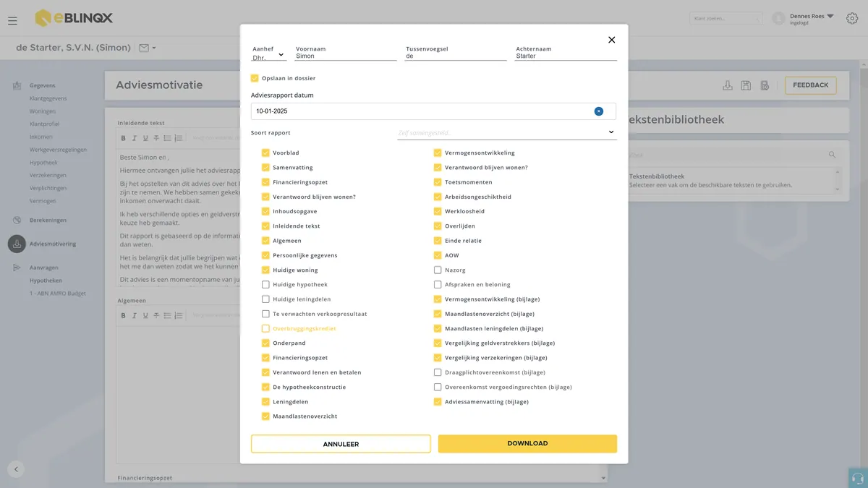This screenshot has height=488, width=868.
Task: Enable the Huidige hypotheek checkbox
Action: [x=265, y=285]
